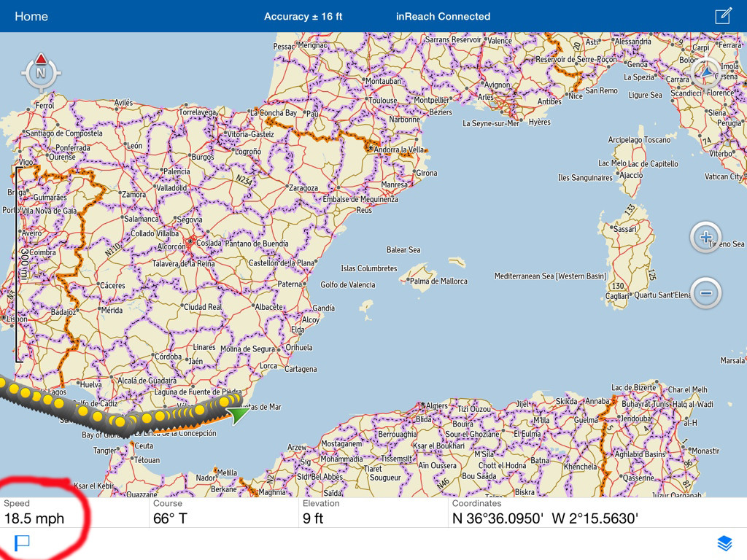Open the flag waypoint icon
Viewport: 747px width, 560px height.
click(22, 542)
